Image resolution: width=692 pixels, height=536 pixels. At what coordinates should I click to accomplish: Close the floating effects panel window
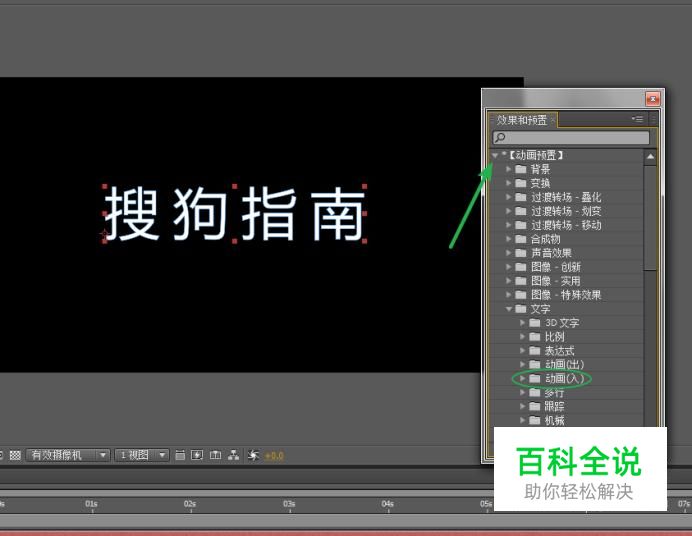pyautogui.click(x=653, y=99)
